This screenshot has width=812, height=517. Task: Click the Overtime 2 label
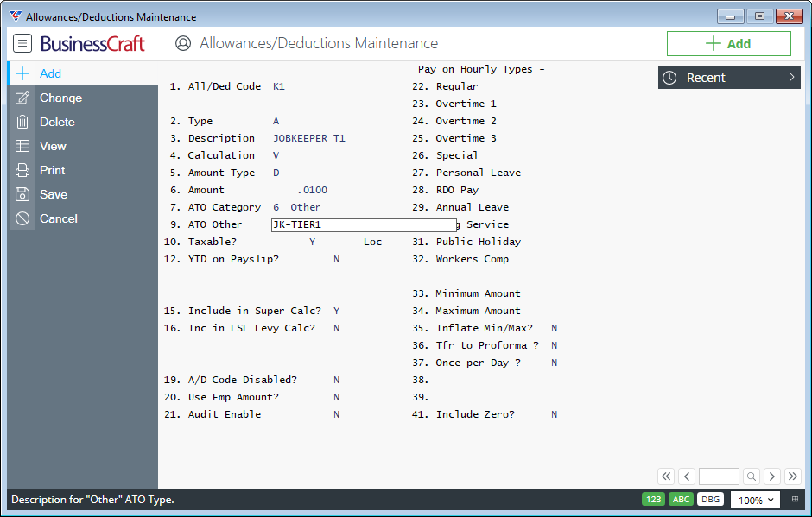(x=466, y=121)
